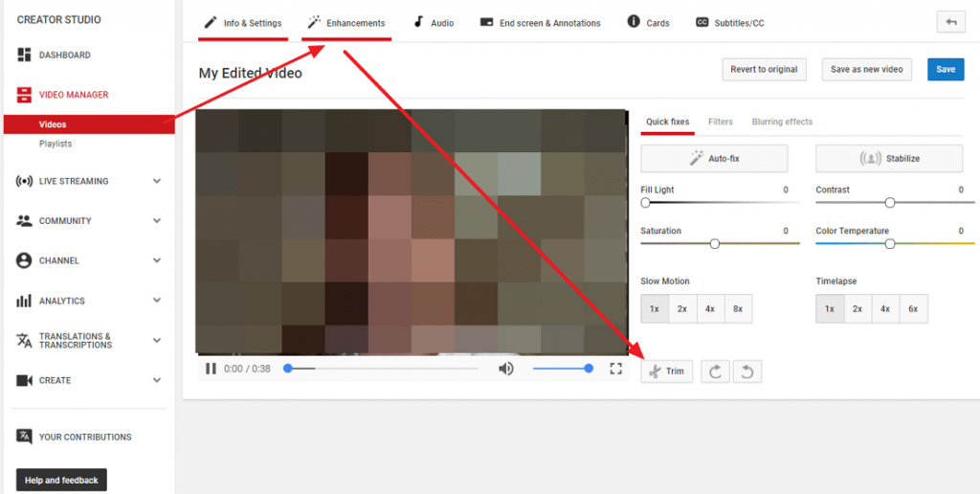Select 4x Timelapse speed
This screenshot has width=980, height=494.
885,309
